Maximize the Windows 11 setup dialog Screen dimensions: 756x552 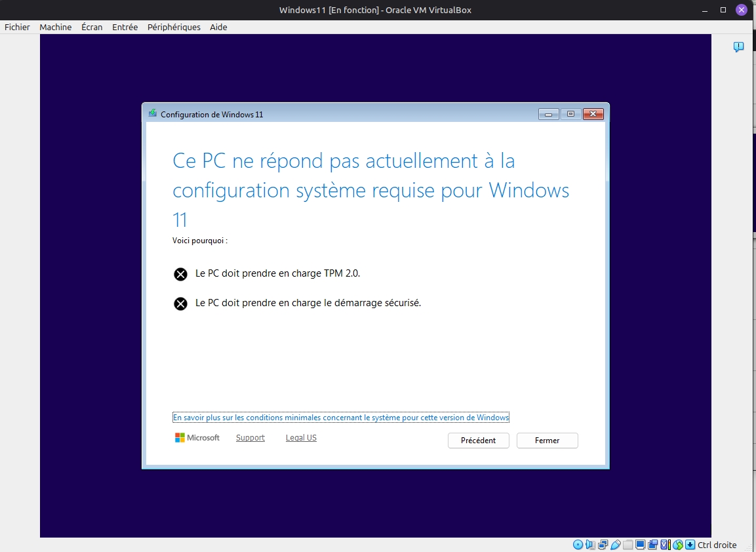(x=571, y=114)
